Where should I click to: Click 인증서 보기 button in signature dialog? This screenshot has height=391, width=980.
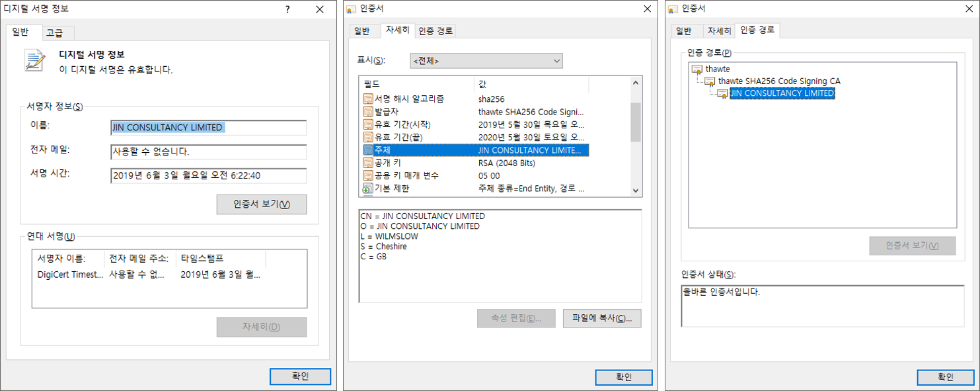[262, 204]
